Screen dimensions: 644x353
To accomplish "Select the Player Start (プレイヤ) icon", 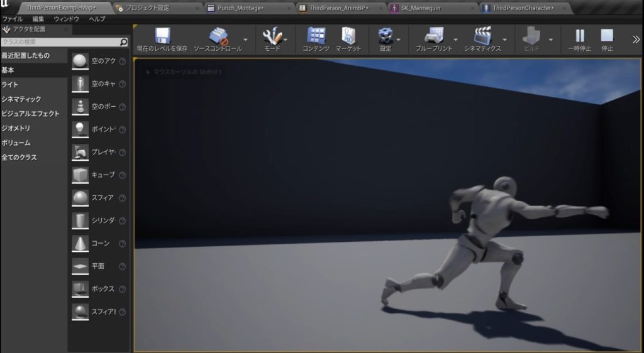I will coord(80,152).
